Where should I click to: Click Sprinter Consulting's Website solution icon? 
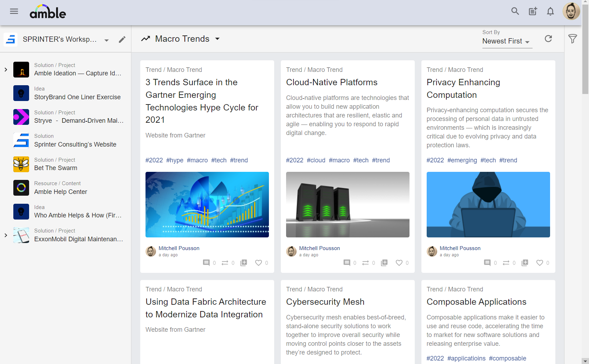tap(21, 141)
